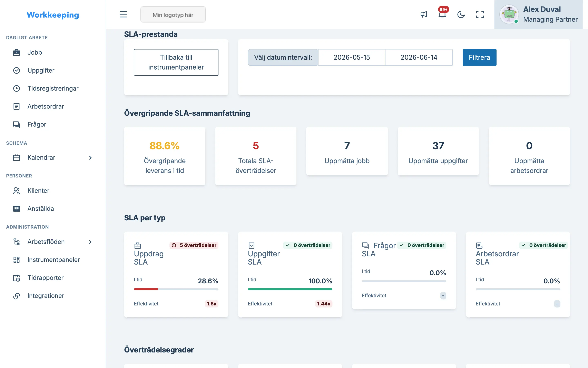588x368 pixels.
Task: Click the 0 överträdelser badge on Frågor card
Action: pos(422,245)
